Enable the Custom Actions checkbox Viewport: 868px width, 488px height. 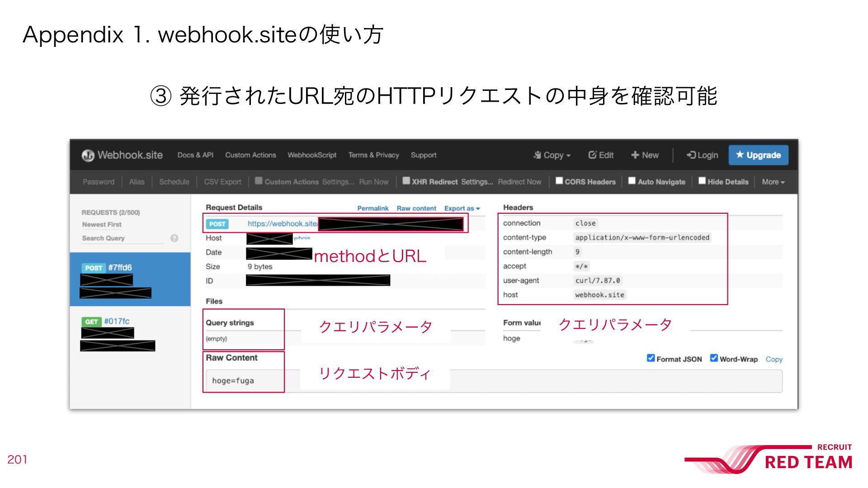(x=259, y=181)
